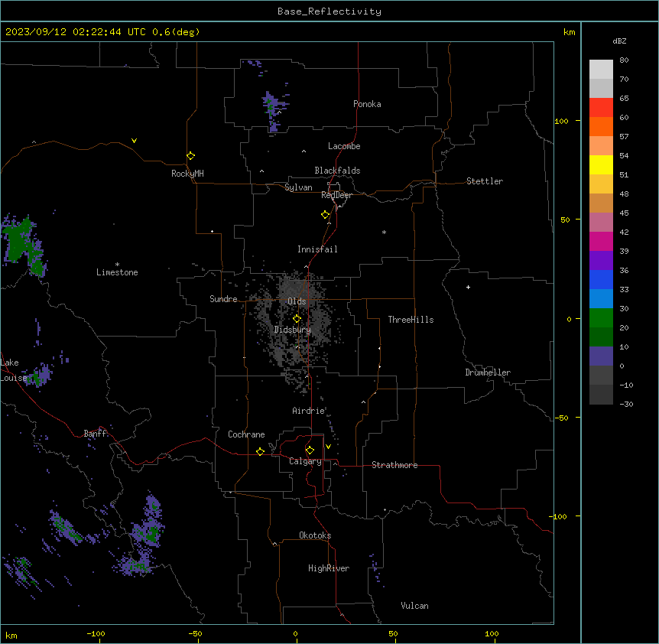Select the ThreeHills town label
The image size is (659, 644).
411,320
